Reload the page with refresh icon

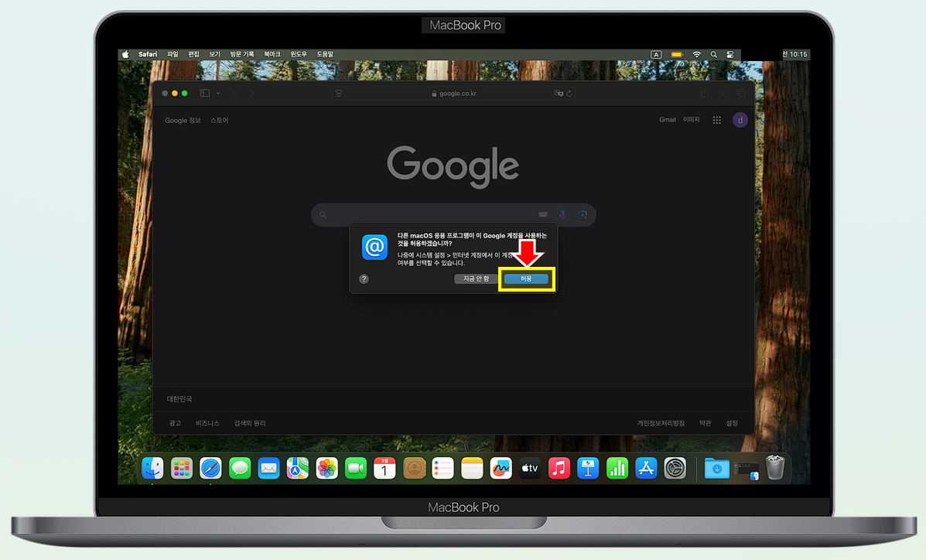[569, 94]
